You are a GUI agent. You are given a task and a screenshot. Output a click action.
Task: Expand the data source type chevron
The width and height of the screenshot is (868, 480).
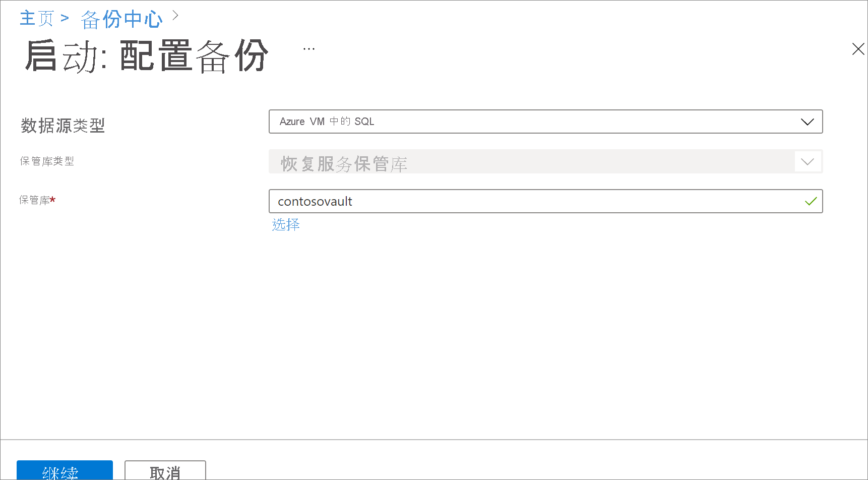[807, 122]
